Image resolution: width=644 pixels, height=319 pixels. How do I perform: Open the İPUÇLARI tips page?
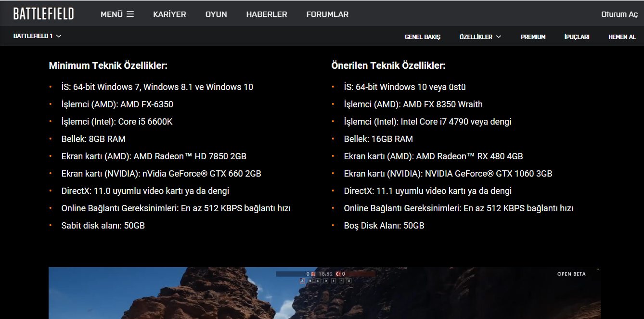tap(577, 37)
